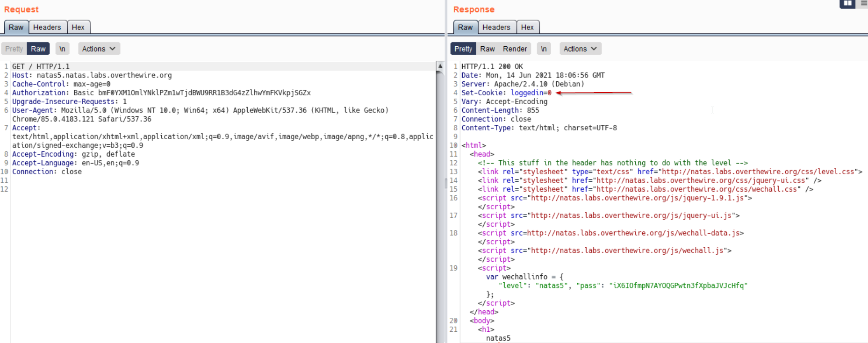Toggle newline display in Response pane

click(x=544, y=49)
